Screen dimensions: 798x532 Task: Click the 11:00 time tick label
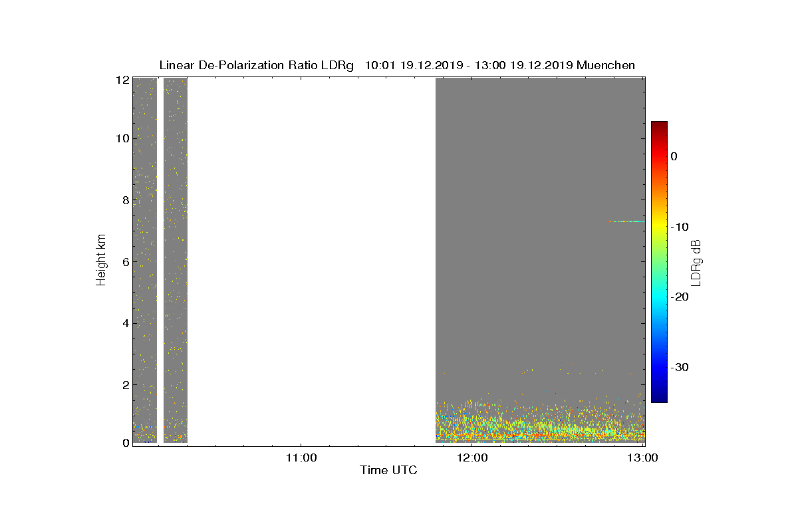(301, 458)
